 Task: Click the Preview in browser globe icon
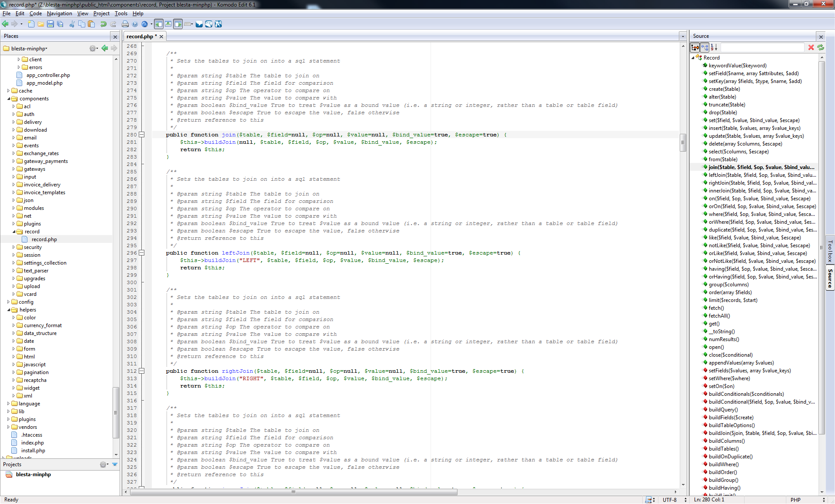[145, 24]
